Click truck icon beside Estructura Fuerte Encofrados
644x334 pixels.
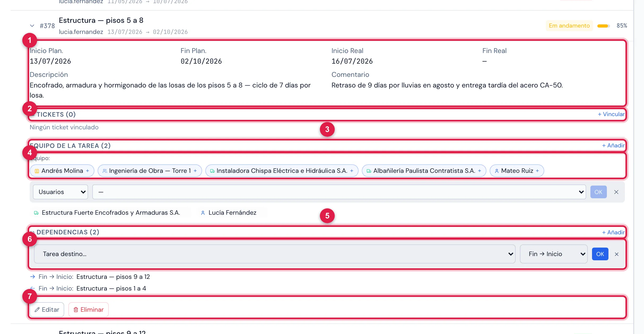tap(36, 213)
